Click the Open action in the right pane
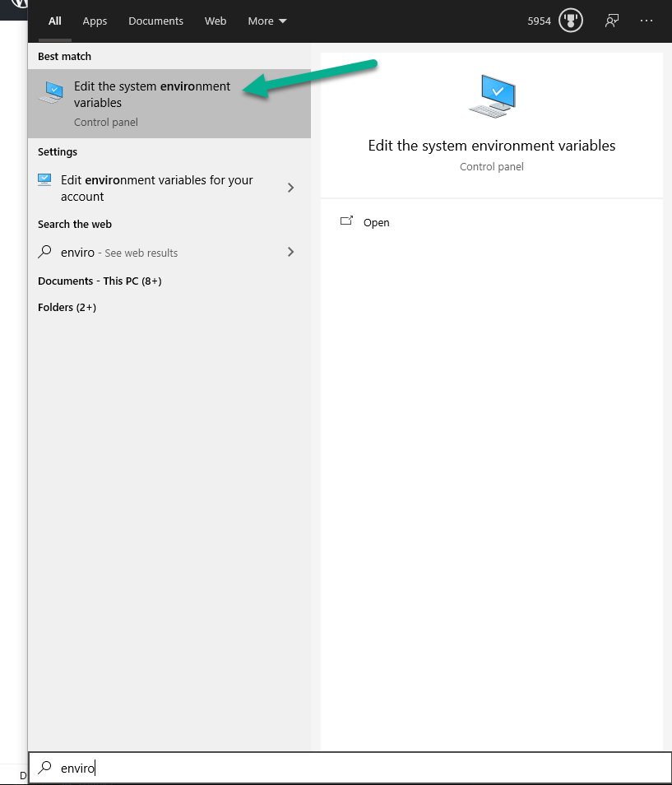The image size is (672, 785). coord(376,221)
